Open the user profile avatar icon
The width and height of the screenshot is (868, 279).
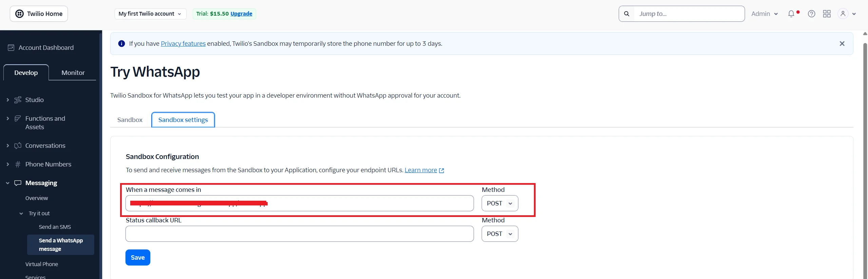coord(843,14)
